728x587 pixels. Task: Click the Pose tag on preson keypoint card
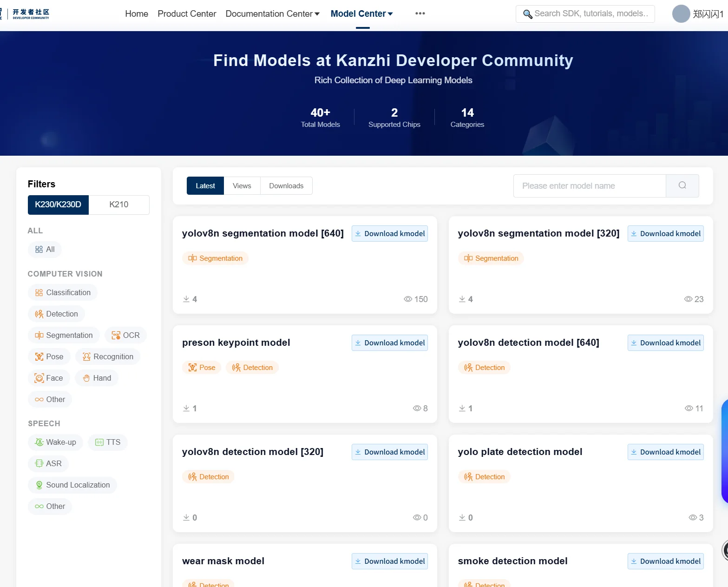(x=202, y=368)
